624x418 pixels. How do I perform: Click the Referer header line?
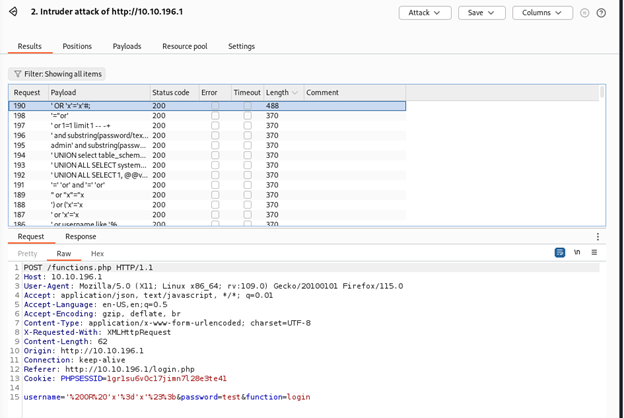click(109, 369)
